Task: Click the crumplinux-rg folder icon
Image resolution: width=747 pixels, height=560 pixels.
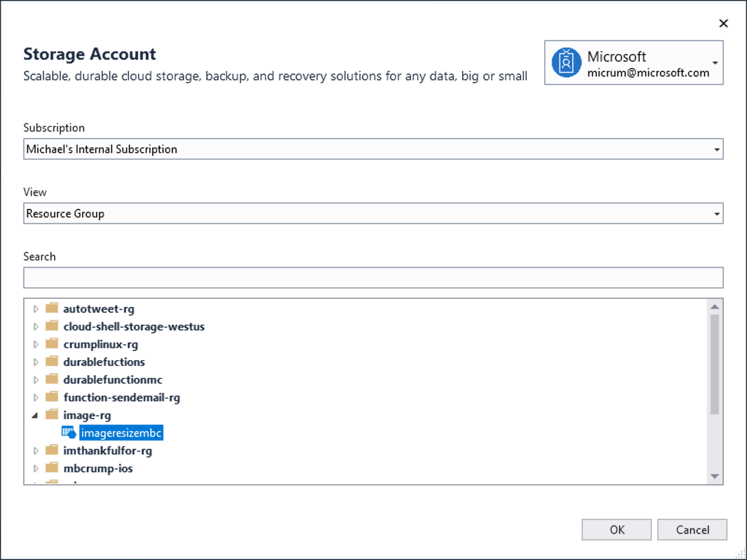Action: (52, 344)
